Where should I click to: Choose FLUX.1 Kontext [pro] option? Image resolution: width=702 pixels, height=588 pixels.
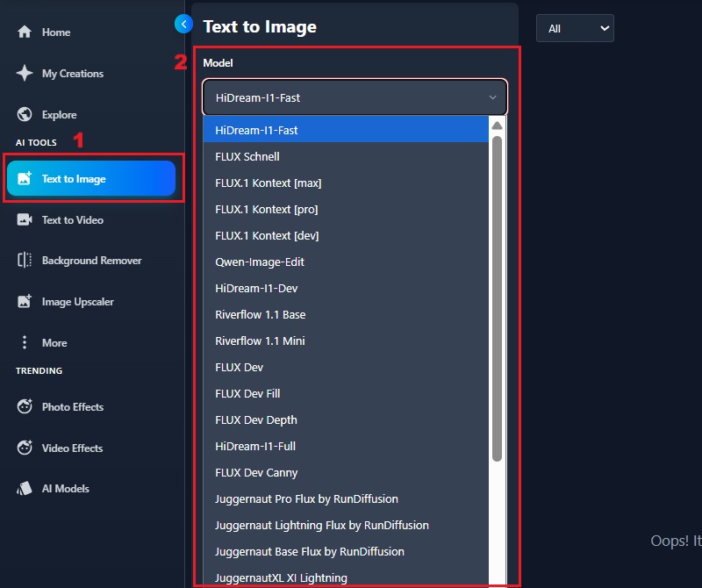tap(346, 209)
